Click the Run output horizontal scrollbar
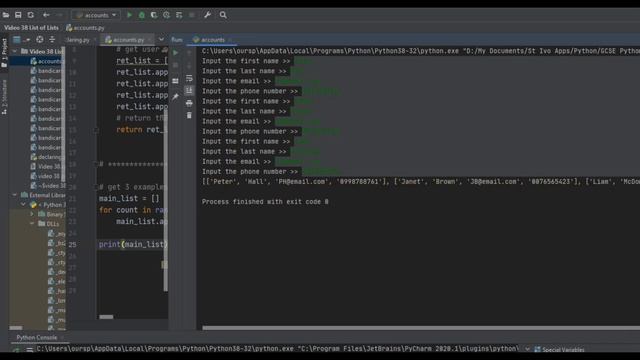Image resolution: width=640 pixels, height=360 pixels. 421,328
